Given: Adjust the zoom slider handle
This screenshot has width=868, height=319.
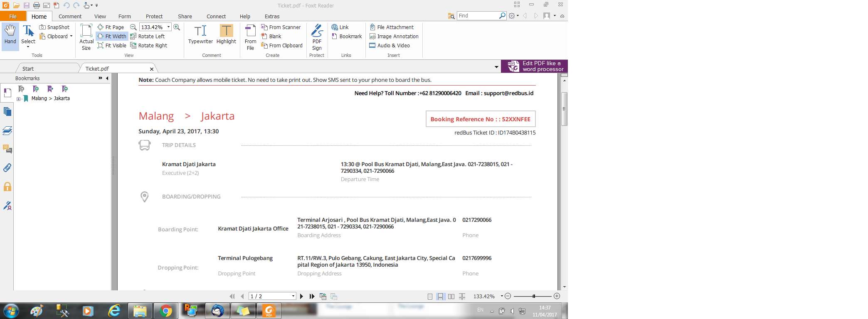Looking at the screenshot, I should (534, 296).
